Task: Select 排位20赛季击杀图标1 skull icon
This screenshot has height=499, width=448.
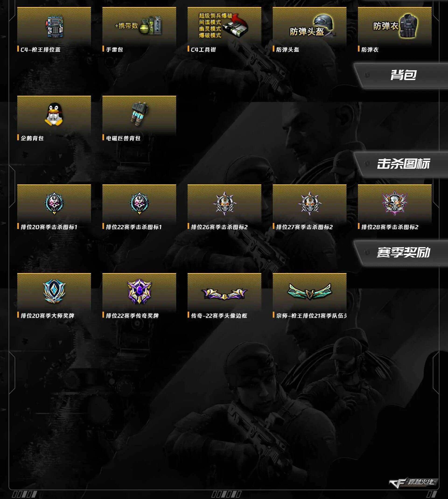Action: click(x=54, y=203)
